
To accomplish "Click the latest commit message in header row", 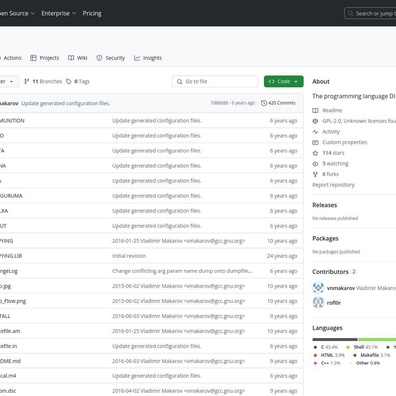I will click(66, 103).
